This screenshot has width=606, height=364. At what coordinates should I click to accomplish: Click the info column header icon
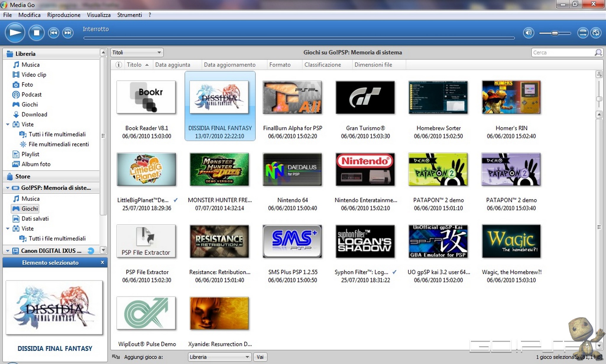click(x=119, y=65)
